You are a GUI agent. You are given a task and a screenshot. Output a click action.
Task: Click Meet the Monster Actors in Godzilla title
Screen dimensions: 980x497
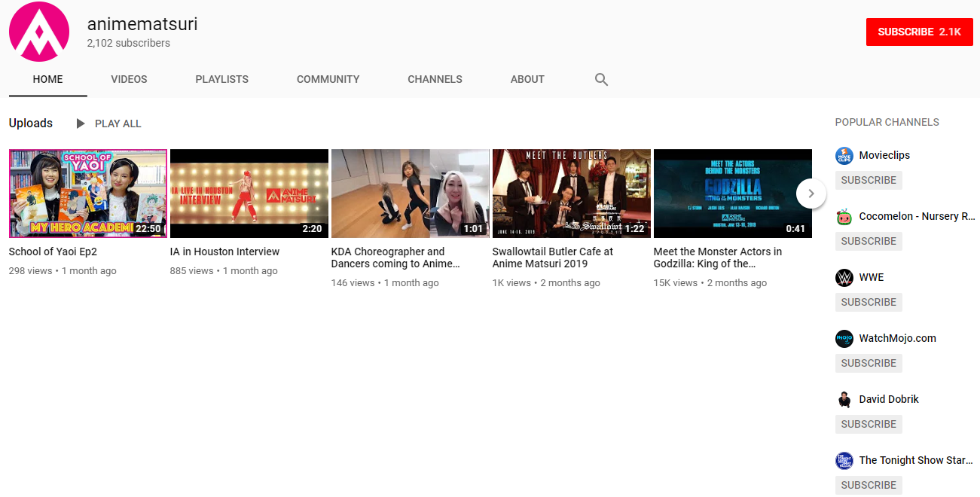click(x=718, y=258)
